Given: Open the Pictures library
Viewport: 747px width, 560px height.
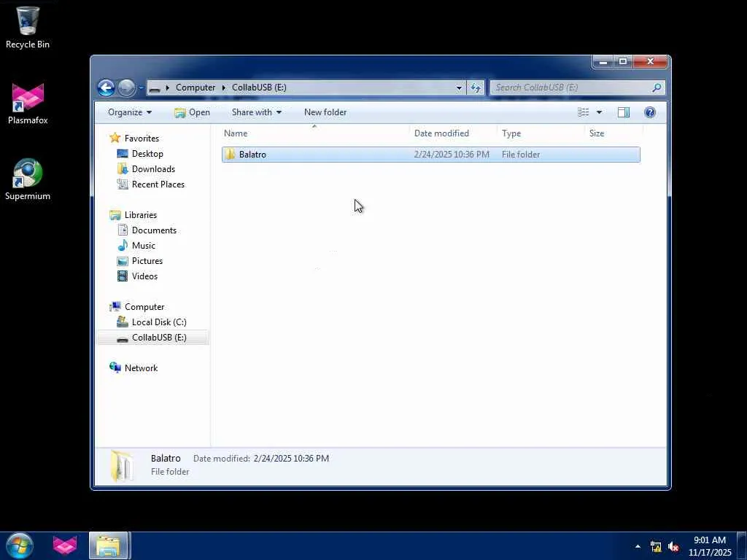Looking at the screenshot, I should click(x=147, y=261).
